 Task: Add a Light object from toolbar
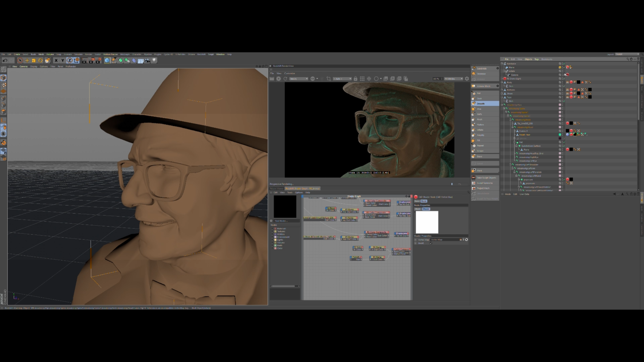click(154, 61)
